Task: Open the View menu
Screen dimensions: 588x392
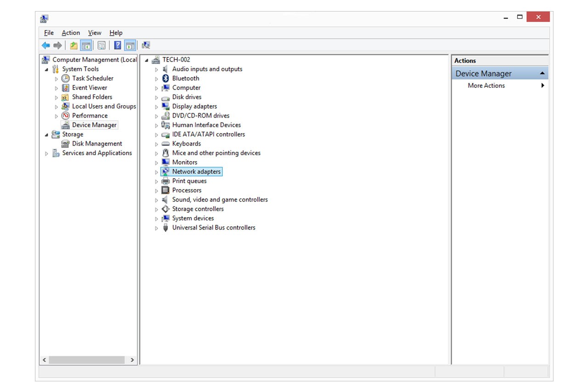Action: click(x=95, y=33)
